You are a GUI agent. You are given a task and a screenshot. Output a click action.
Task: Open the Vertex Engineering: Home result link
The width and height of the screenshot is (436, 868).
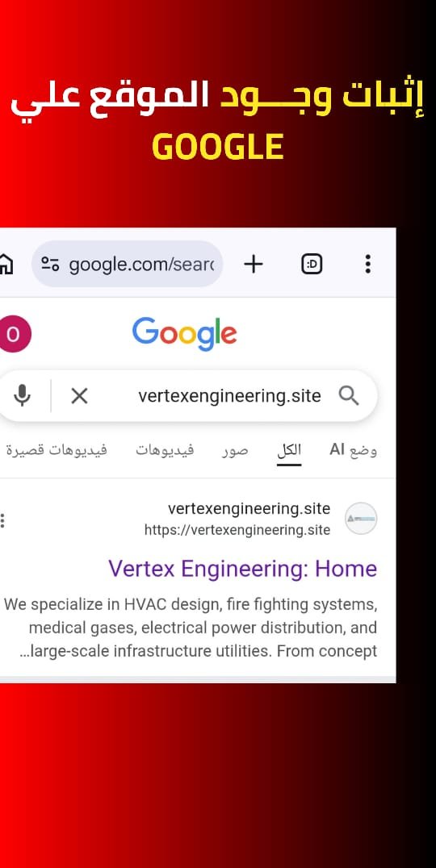[x=243, y=569]
